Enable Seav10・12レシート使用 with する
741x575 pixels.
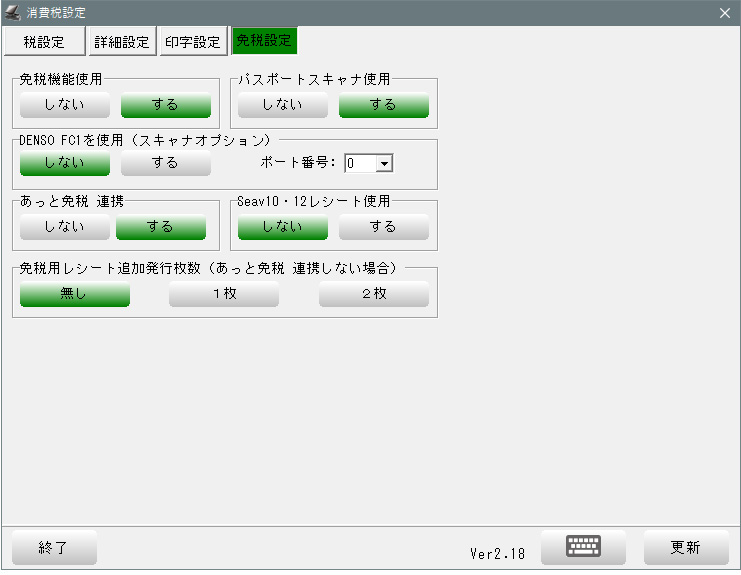pos(383,227)
